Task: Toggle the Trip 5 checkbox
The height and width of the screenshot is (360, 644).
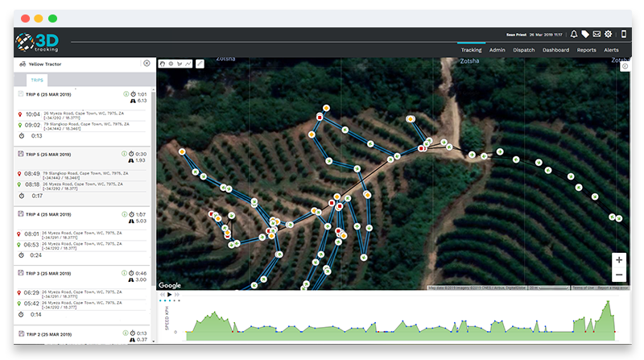Action: (x=21, y=154)
